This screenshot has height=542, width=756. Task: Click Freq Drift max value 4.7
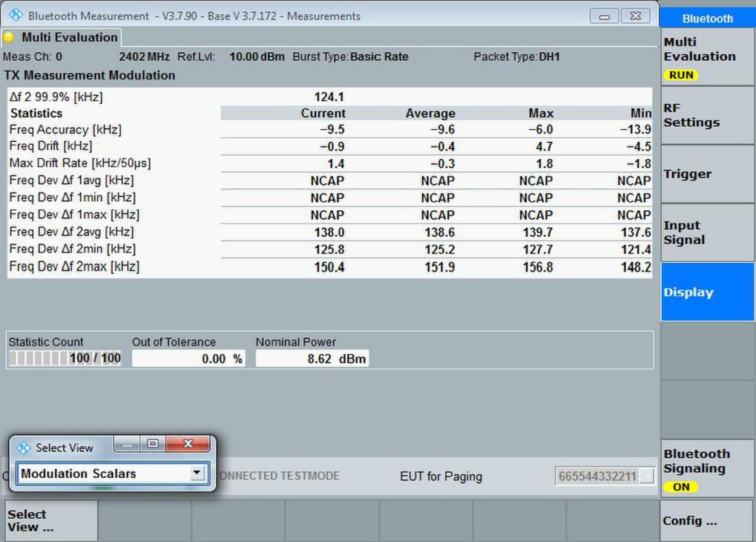(545, 146)
